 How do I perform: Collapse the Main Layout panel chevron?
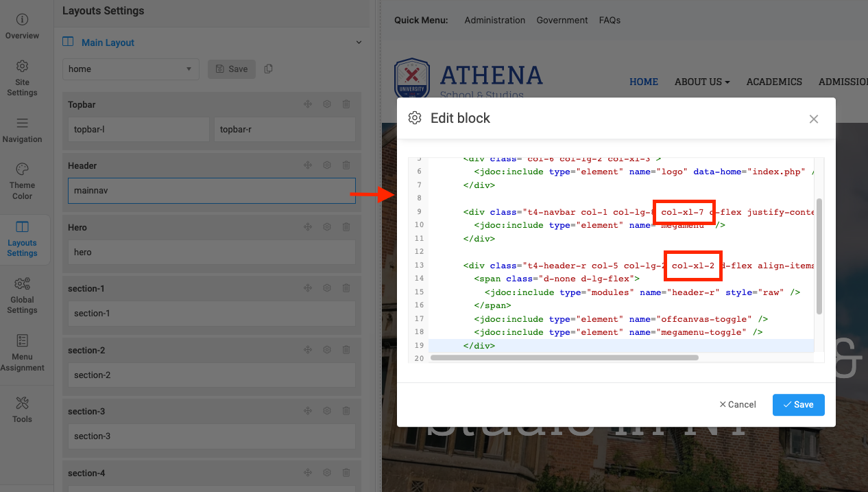point(359,43)
